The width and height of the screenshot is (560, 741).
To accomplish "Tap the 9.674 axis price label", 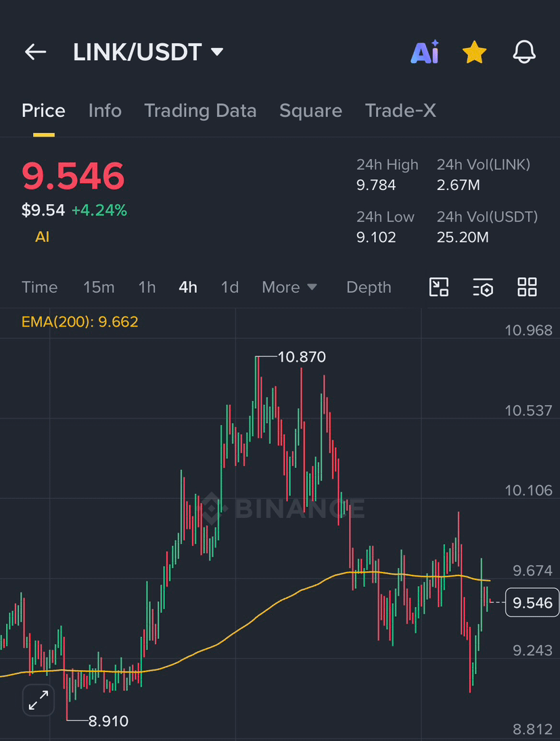I will click(532, 571).
